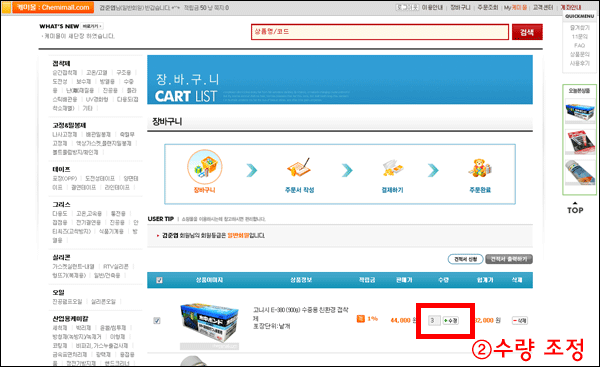
Task: Open the RTV실리콘 subcategory link
Action: tap(116, 266)
